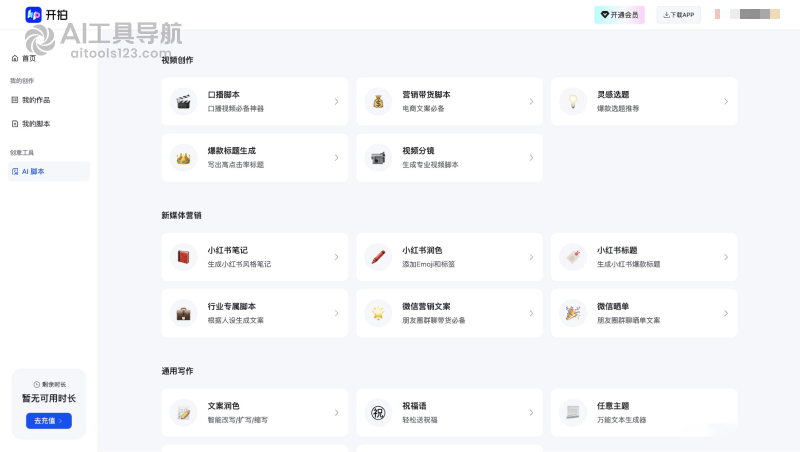Click the 灵感选题 card title

613,95
